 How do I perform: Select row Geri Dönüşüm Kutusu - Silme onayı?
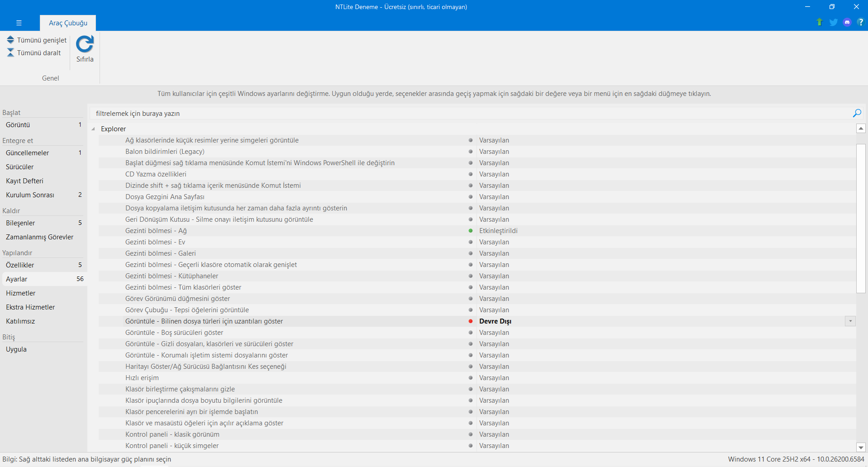(477, 219)
